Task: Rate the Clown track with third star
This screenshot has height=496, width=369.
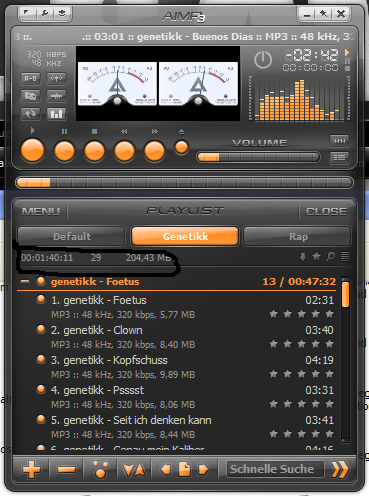Action: 302,344
